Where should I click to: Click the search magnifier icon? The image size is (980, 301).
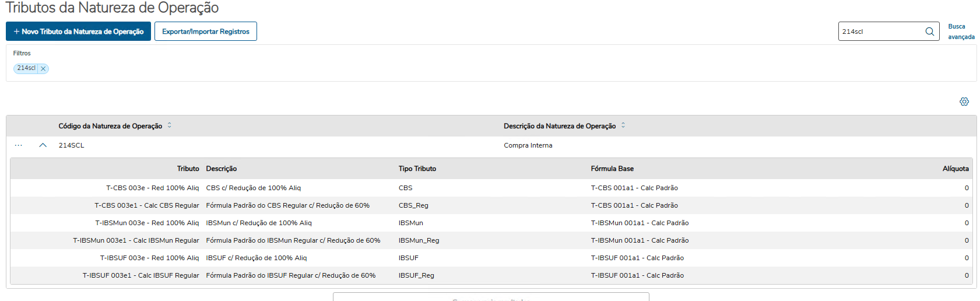point(929,32)
